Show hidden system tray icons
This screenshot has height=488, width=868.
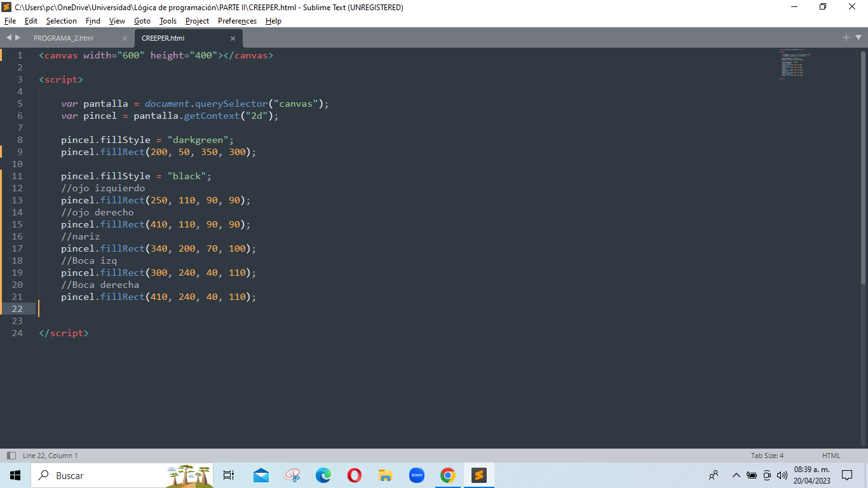(x=736, y=475)
